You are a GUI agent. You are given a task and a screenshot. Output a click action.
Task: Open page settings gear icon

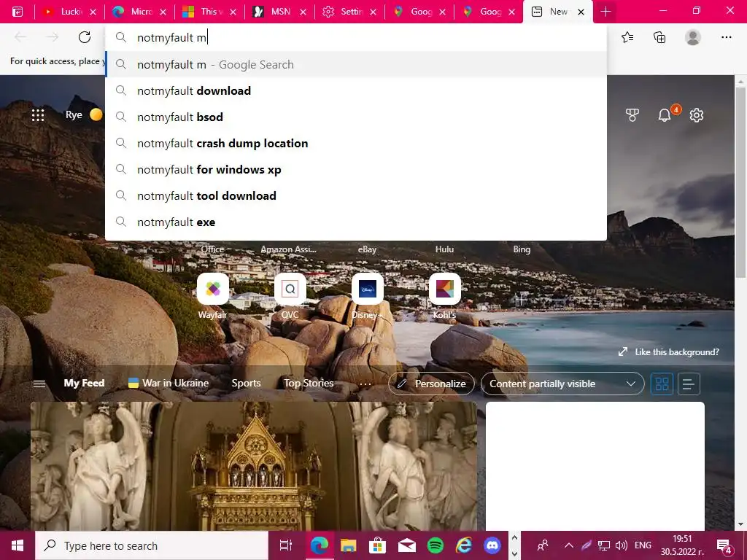697,114
